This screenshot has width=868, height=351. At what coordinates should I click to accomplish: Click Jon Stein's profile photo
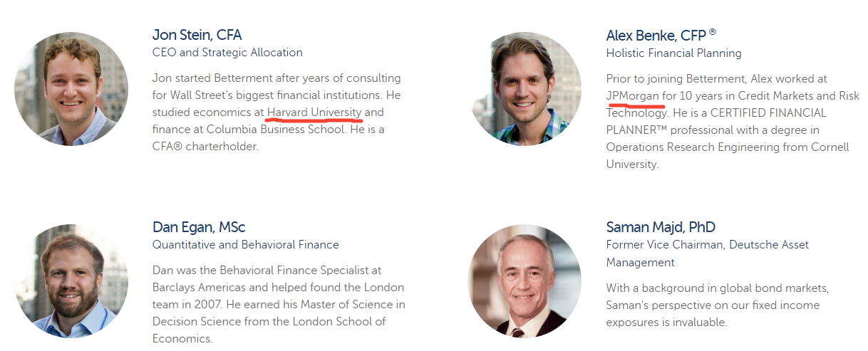(x=71, y=88)
